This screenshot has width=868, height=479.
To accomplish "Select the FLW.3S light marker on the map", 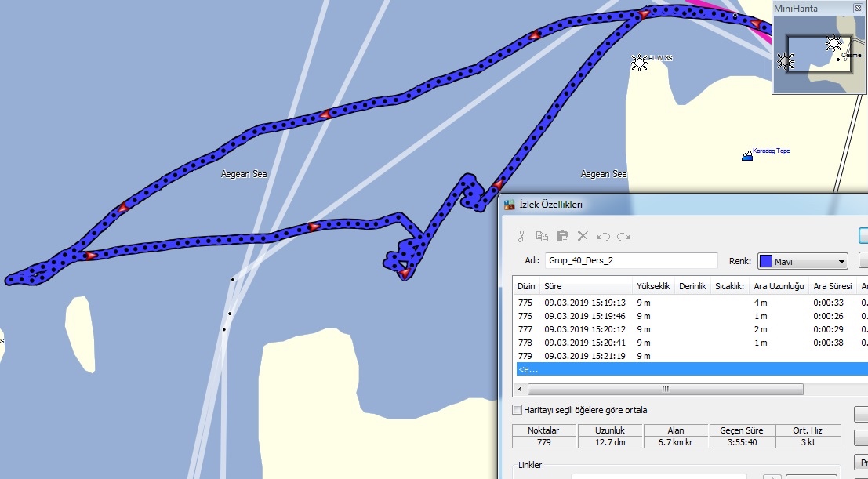I will (639, 62).
